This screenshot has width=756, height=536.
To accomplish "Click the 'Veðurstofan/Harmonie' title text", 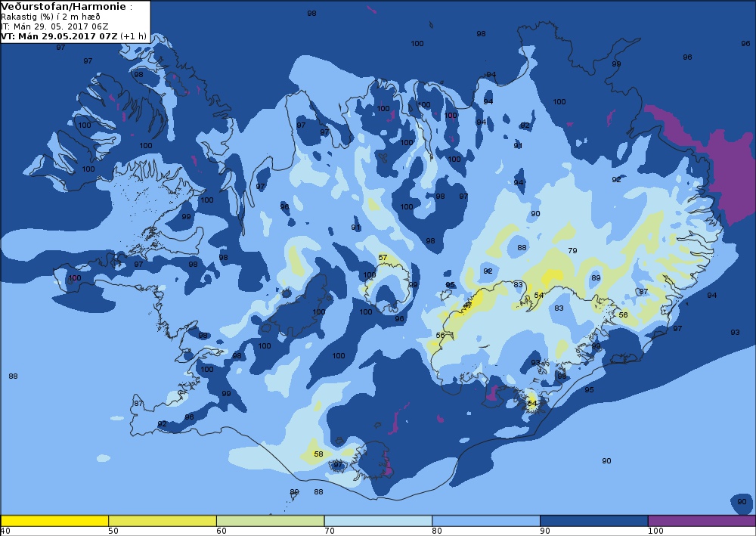I will click(64, 7).
